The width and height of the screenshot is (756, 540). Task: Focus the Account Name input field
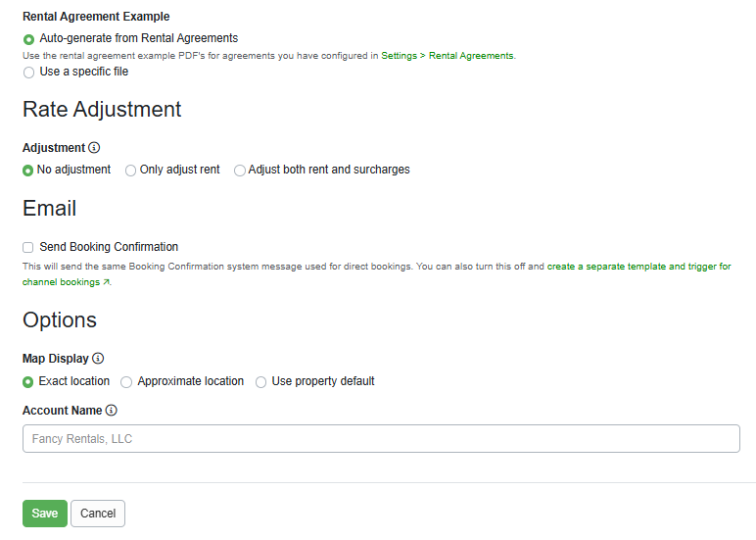point(381,438)
